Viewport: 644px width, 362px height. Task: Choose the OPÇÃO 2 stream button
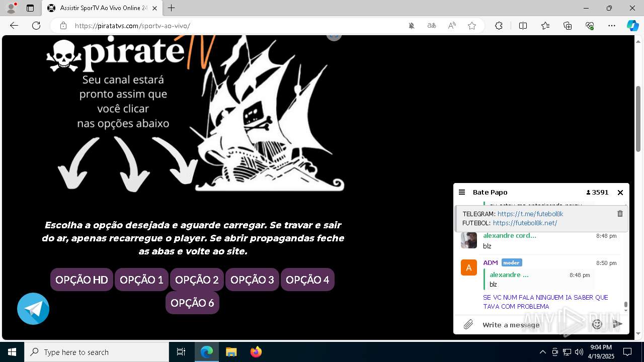pyautogui.click(x=197, y=280)
